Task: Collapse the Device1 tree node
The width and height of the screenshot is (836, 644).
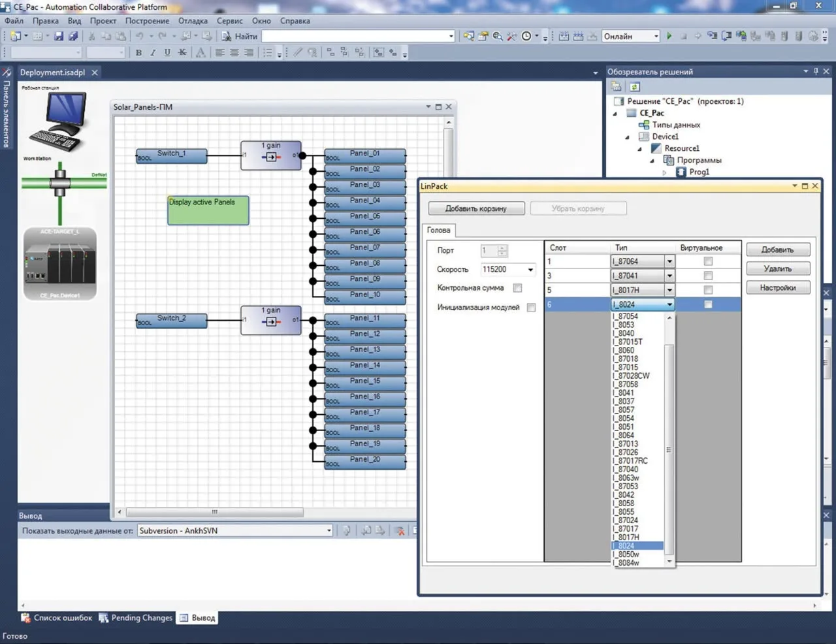Action: pos(627,137)
